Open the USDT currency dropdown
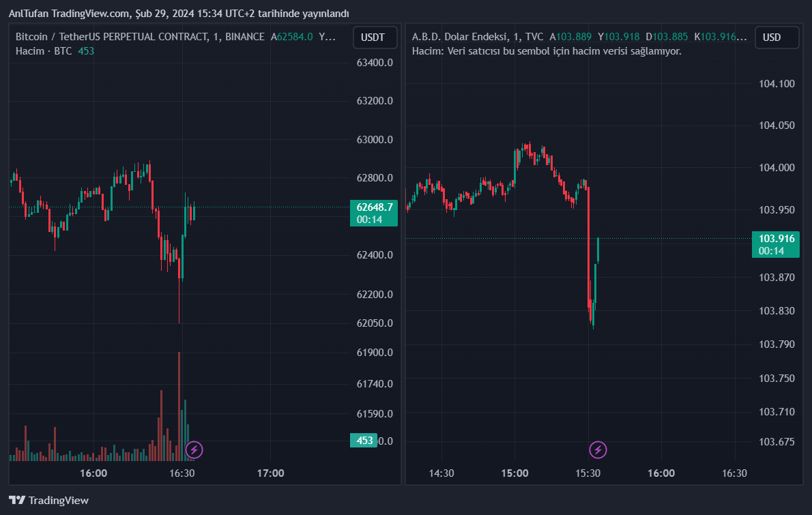 pyautogui.click(x=375, y=38)
